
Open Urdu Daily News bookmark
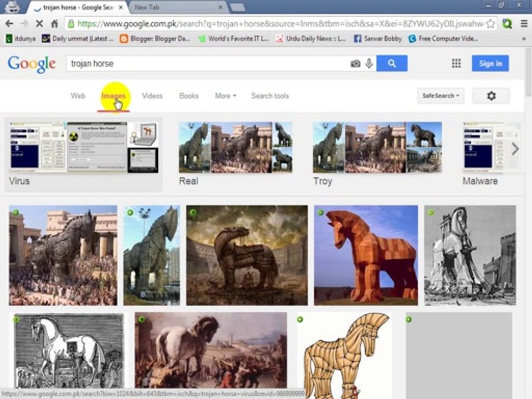310,39
